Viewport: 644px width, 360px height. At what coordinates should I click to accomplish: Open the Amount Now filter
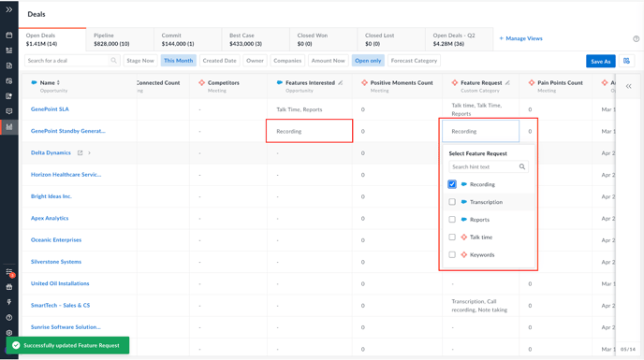(x=329, y=61)
